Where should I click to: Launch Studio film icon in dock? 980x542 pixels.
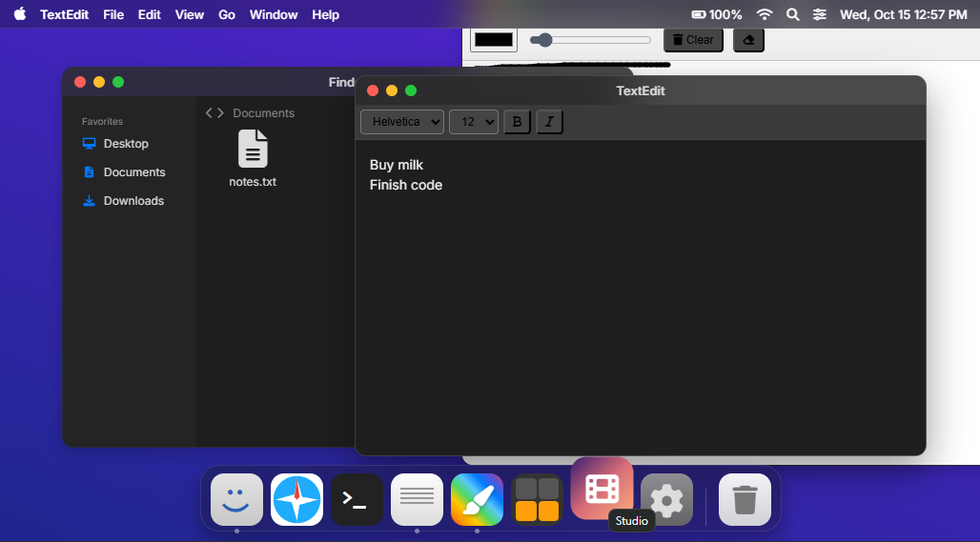602,489
